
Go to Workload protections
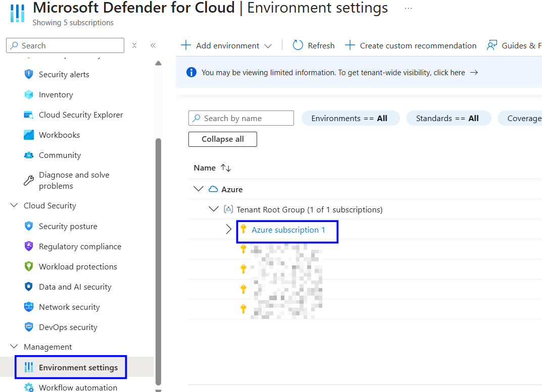pyautogui.click(x=77, y=266)
